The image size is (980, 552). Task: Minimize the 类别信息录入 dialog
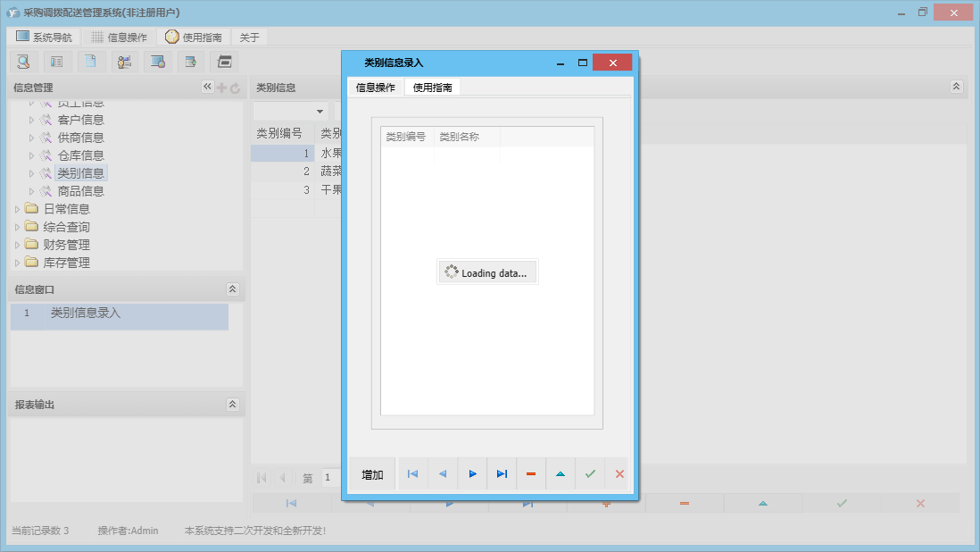[561, 63]
